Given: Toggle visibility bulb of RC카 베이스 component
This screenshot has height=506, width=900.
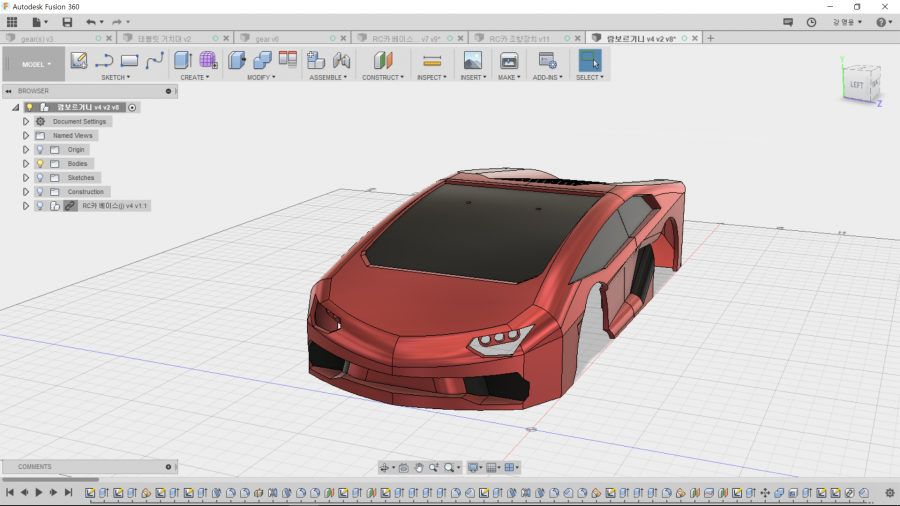Looking at the screenshot, I should [40, 206].
